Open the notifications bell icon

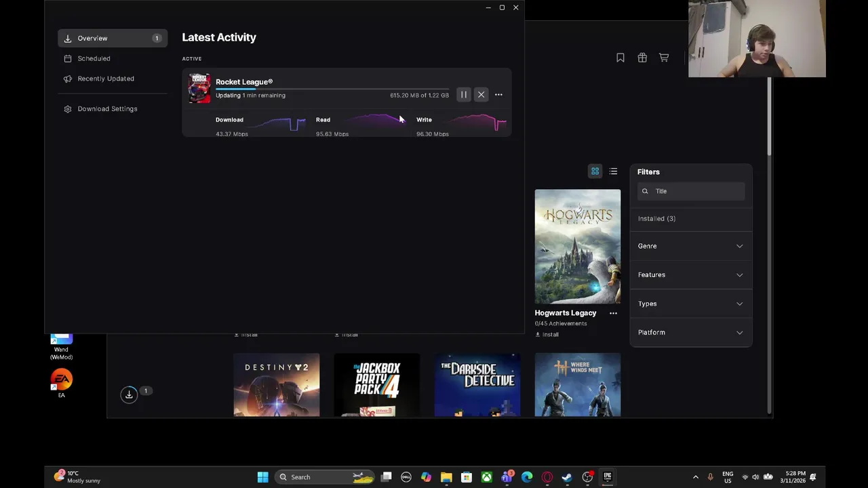pos(813,477)
